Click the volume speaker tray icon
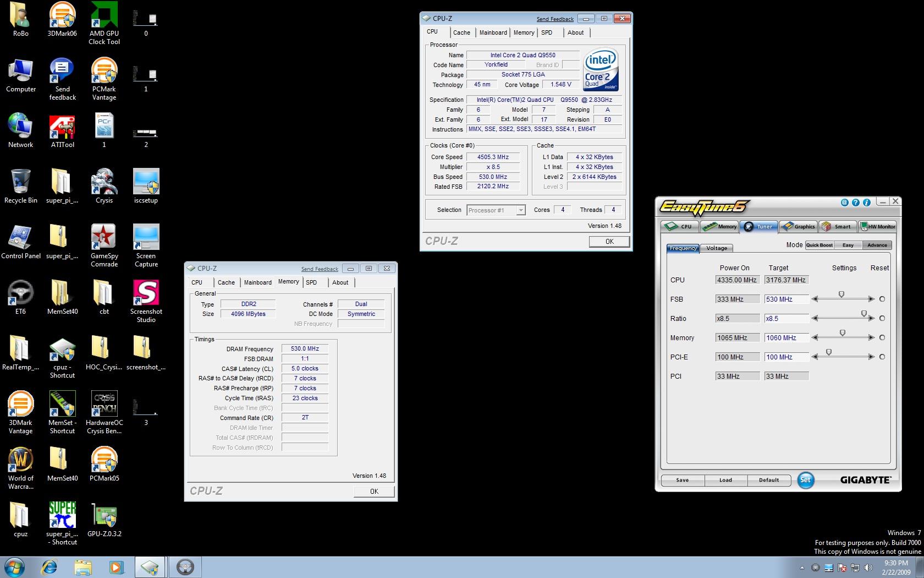924x578 pixels. pos(868,568)
